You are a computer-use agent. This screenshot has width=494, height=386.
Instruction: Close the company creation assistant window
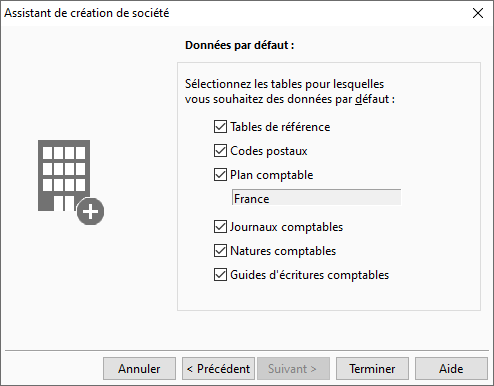coord(478,13)
